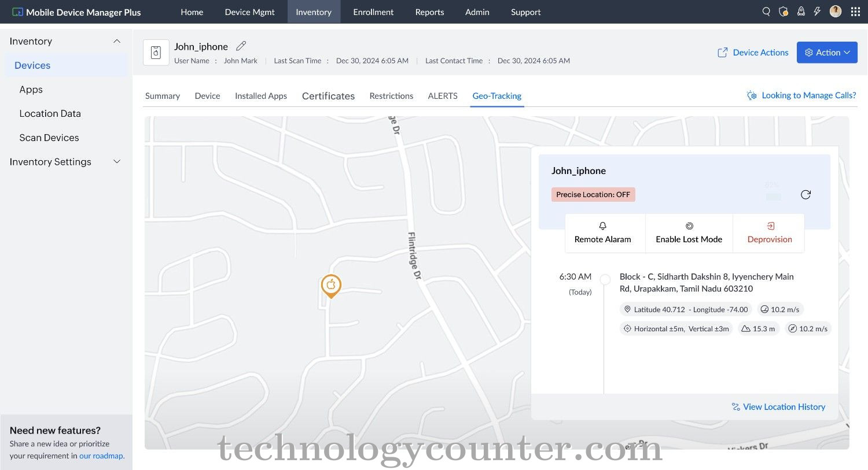
Task: Click the John Mark user name
Action: click(241, 61)
